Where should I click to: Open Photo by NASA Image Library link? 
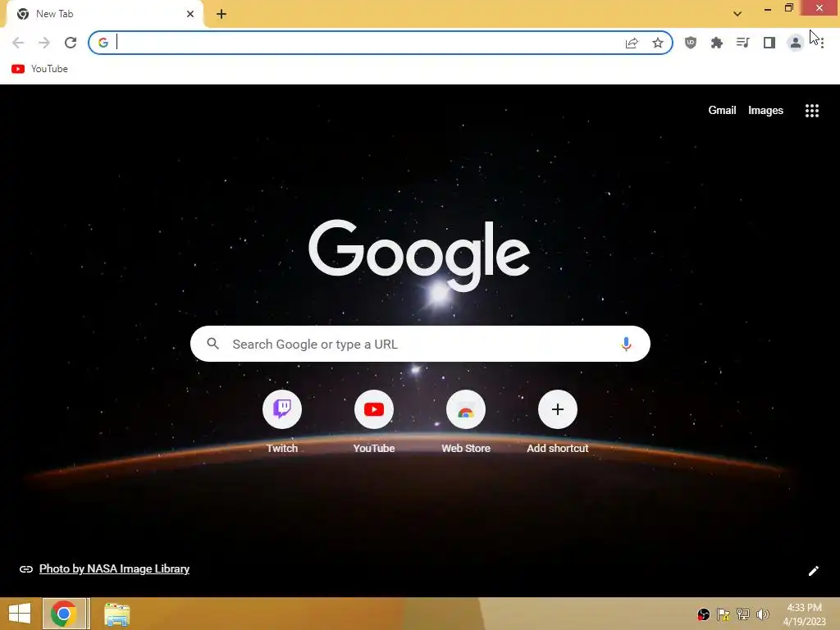pos(114,569)
